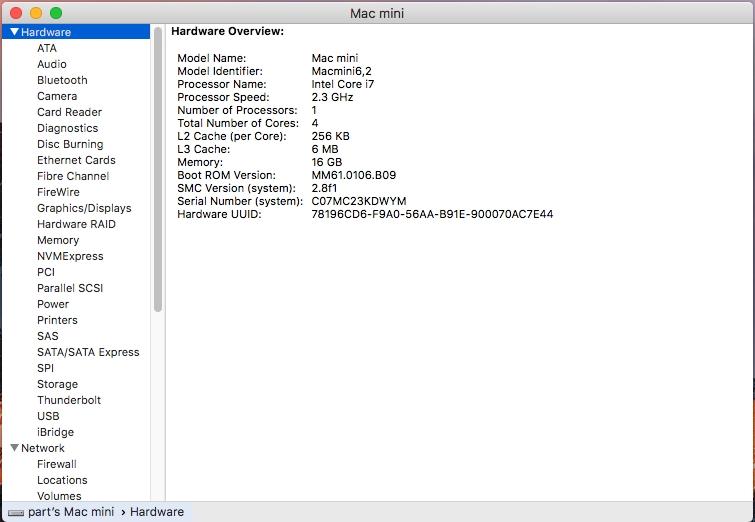Screen dimensions: 755x522
Task: Click Hardware breadcrumb in path bar
Action: click(x=157, y=511)
